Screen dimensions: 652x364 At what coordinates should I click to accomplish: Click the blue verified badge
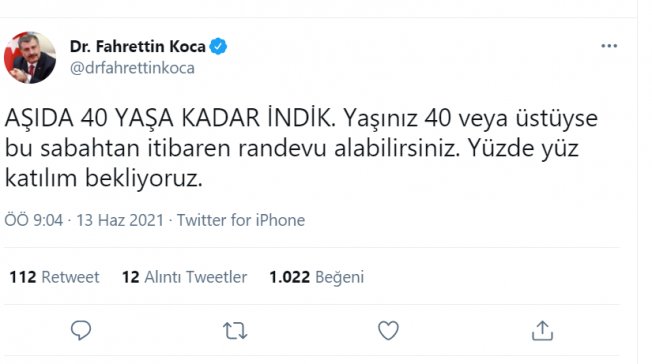[218, 46]
